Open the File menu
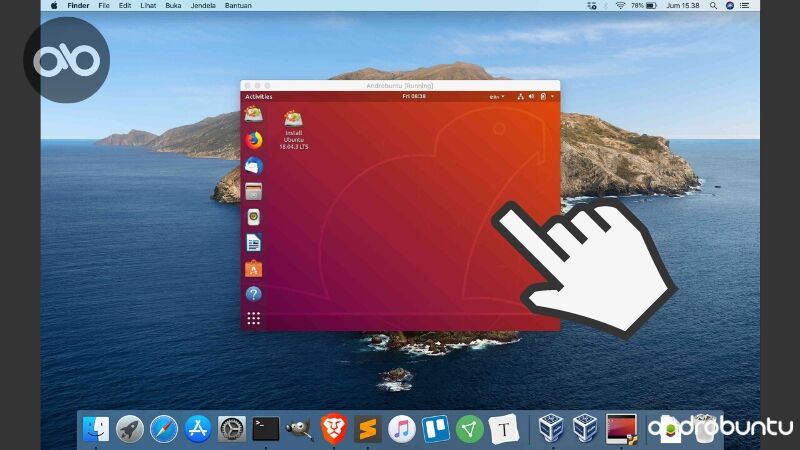 point(104,6)
